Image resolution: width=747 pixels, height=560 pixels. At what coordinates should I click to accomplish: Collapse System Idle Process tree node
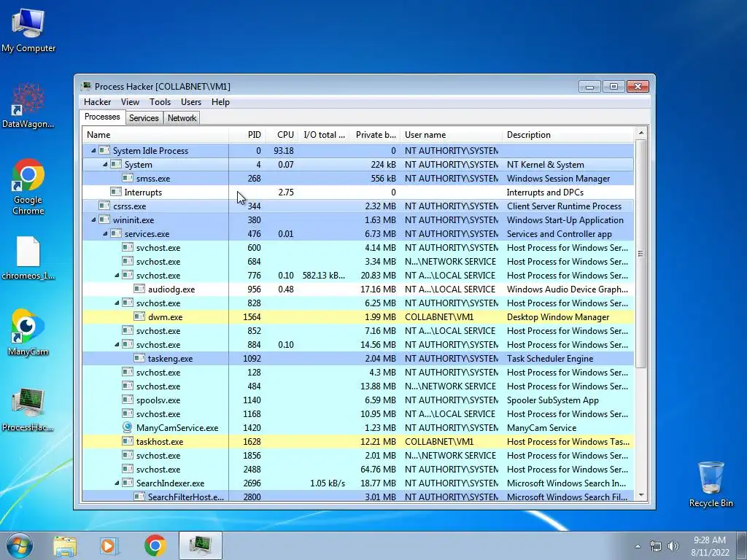point(93,150)
